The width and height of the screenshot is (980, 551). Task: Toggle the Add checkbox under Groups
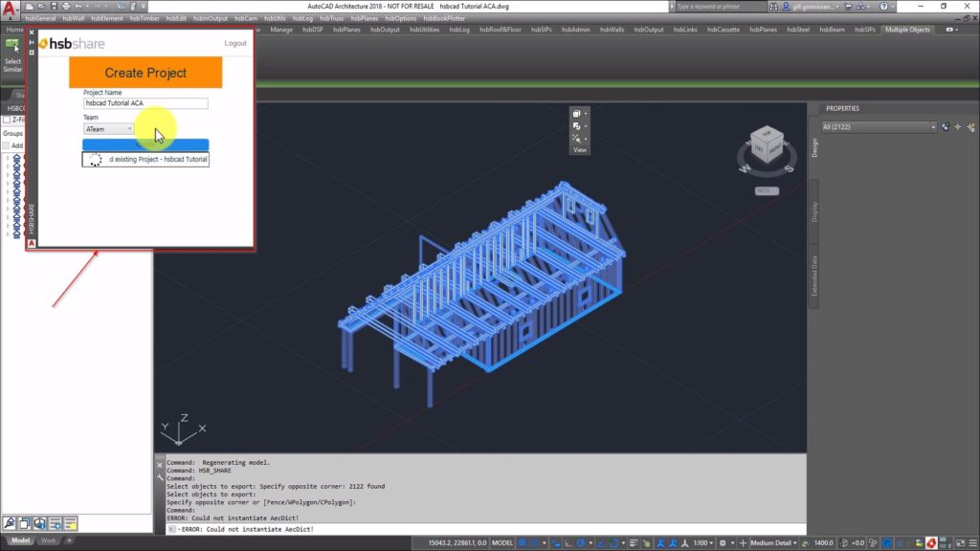pyautogui.click(x=7, y=145)
